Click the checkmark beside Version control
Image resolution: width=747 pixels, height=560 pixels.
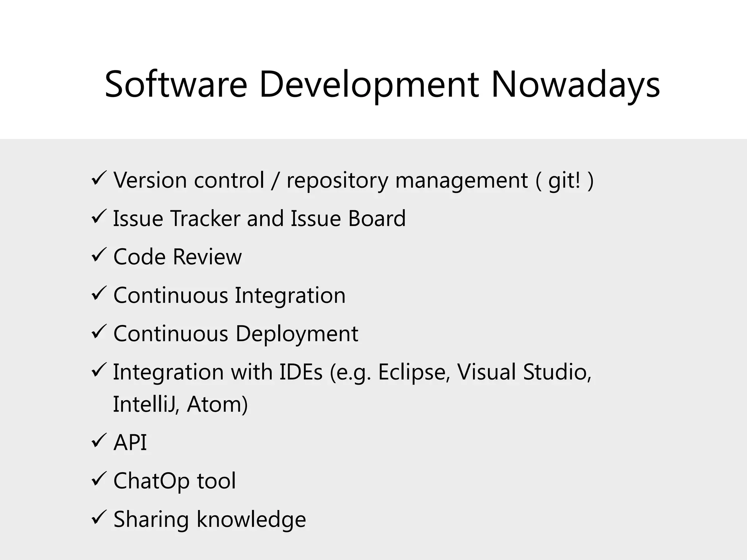[98, 178]
